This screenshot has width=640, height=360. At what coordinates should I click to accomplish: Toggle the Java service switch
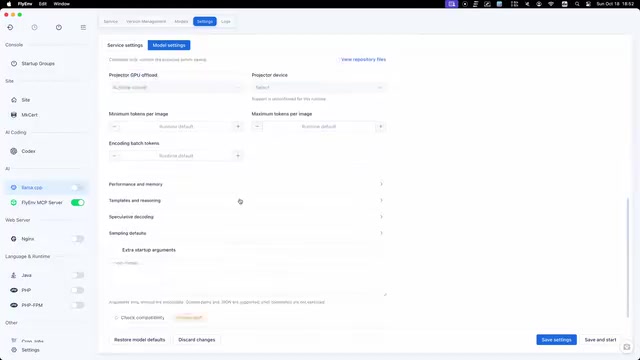pyautogui.click(x=78, y=275)
